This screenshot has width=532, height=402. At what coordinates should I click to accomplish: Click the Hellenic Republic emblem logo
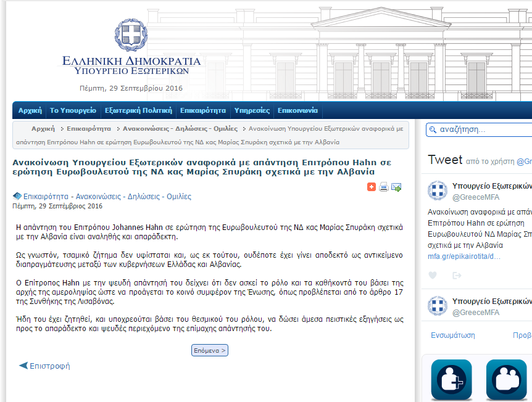pyautogui.click(x=131, y=36)
